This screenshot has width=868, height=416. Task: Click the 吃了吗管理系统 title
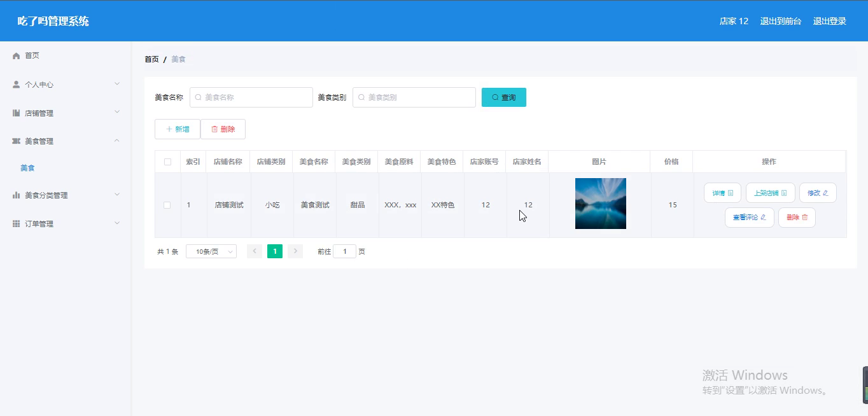[53, 21]
